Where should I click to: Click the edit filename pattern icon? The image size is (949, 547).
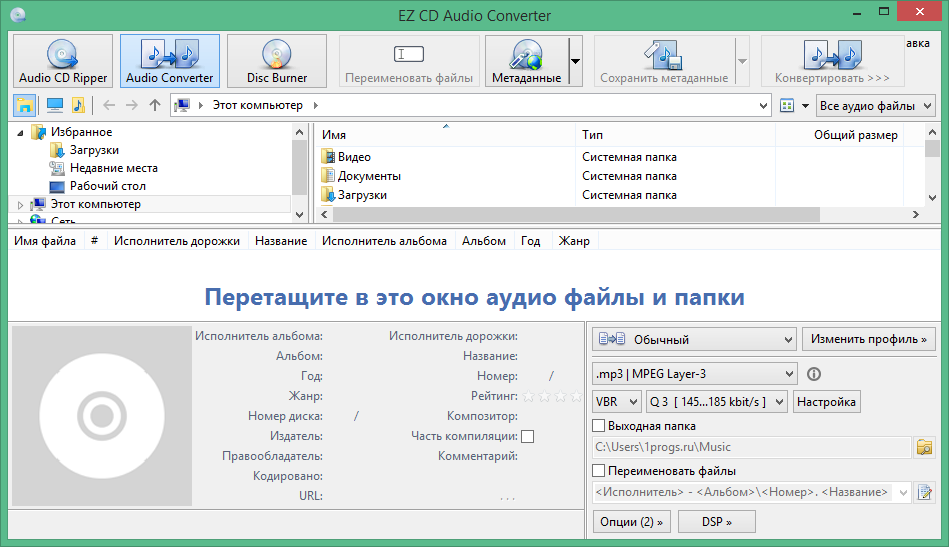point(924,493)
